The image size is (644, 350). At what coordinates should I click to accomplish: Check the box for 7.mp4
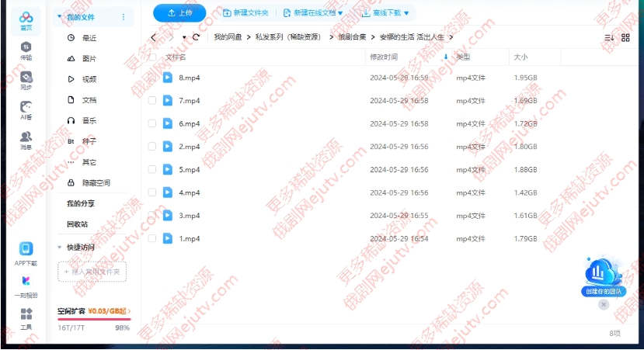tap(152, 101)
